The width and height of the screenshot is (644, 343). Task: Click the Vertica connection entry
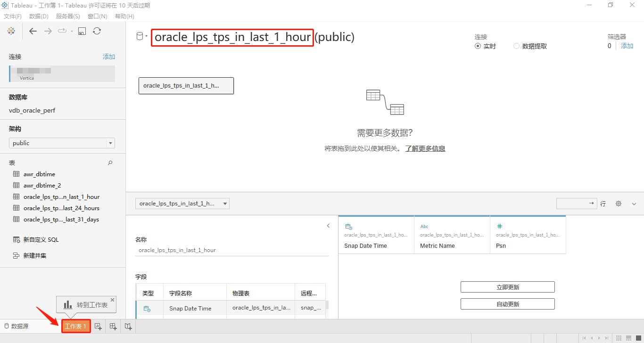point(62,73)
